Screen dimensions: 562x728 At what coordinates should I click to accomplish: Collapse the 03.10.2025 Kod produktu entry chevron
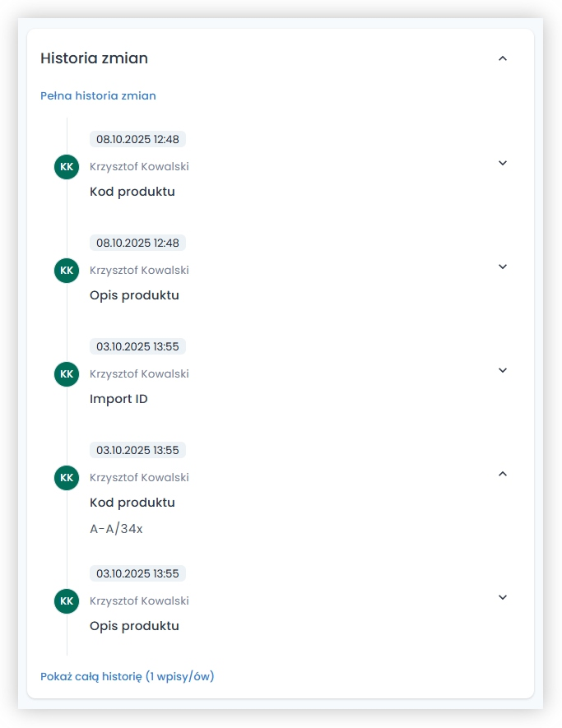503,474
